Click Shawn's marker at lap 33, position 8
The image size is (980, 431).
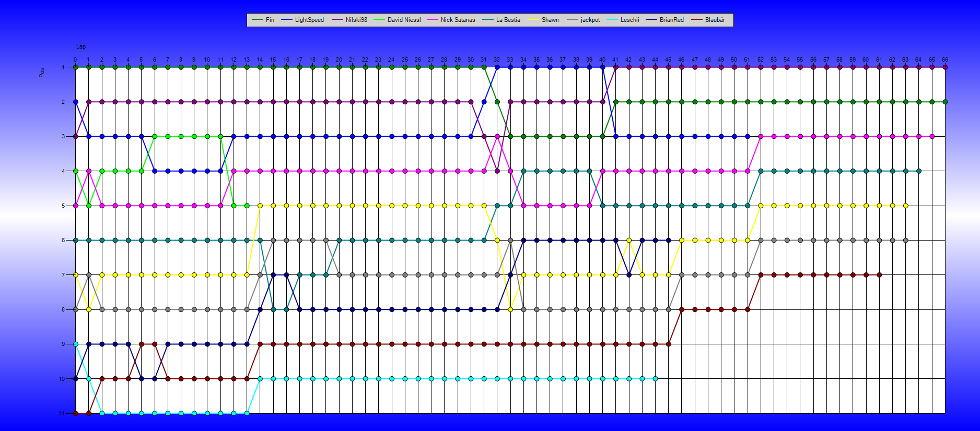coord(510,309)
